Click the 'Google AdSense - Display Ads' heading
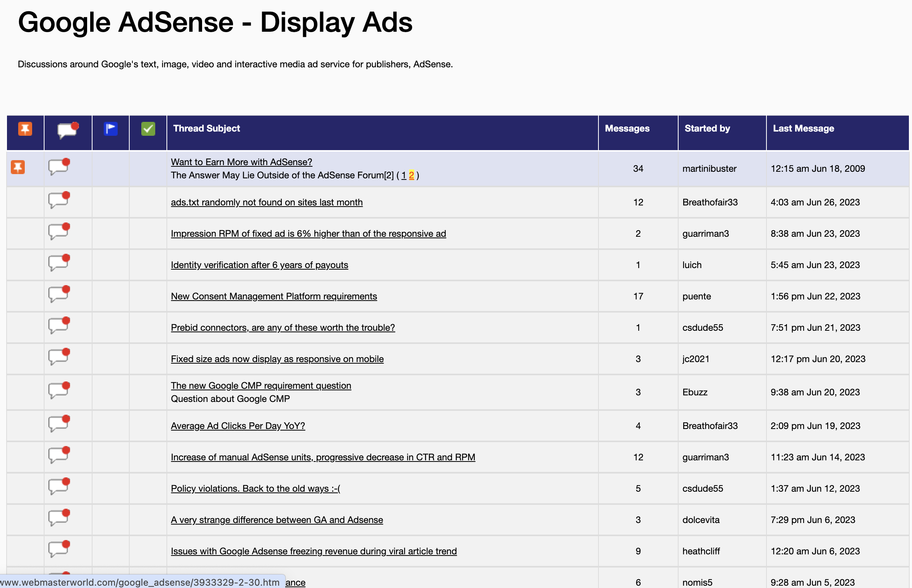912x588 pixels. 215,22
